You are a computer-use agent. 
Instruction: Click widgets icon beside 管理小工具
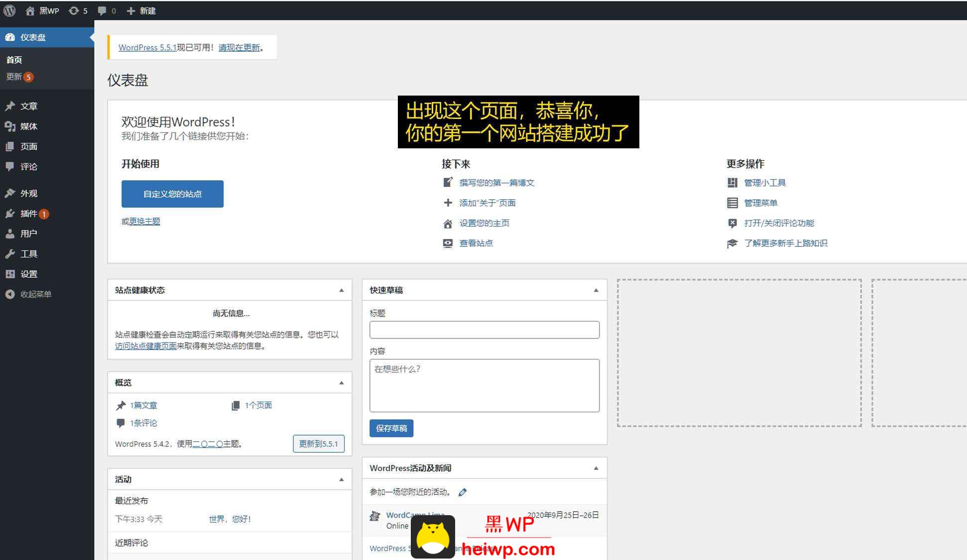pyautogui.click(x=732, y=183)
